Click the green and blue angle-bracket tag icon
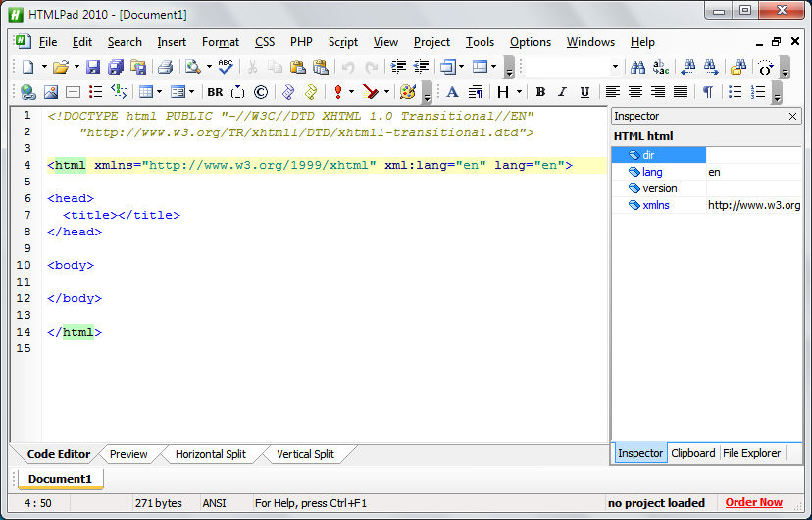Image resolution: width=812 pixels, height=520 pixels. 119,92
